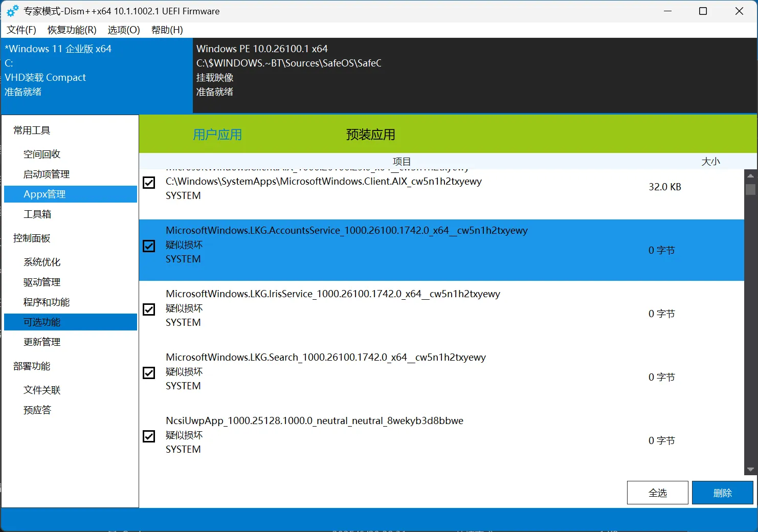
Task: Click the 大小 column header
Action: pos(710,162)
